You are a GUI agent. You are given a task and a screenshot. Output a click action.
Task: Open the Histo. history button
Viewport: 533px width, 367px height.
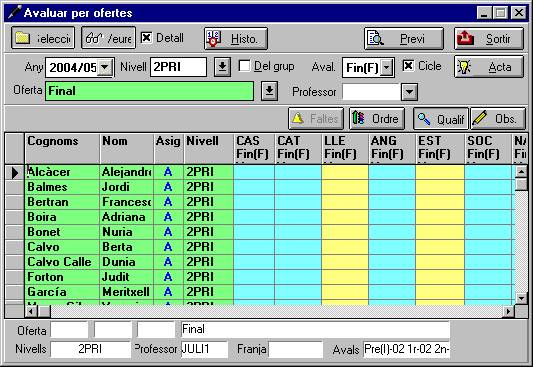click(x=236, y=38)
